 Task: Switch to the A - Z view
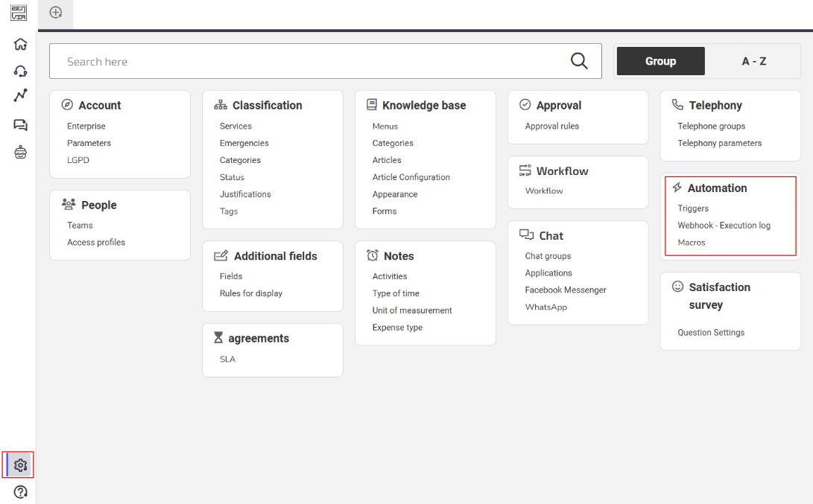(x=753, y=61)
